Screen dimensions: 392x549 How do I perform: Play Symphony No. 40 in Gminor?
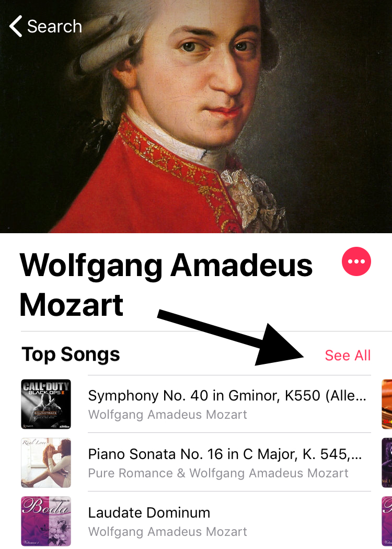[229, 404]
